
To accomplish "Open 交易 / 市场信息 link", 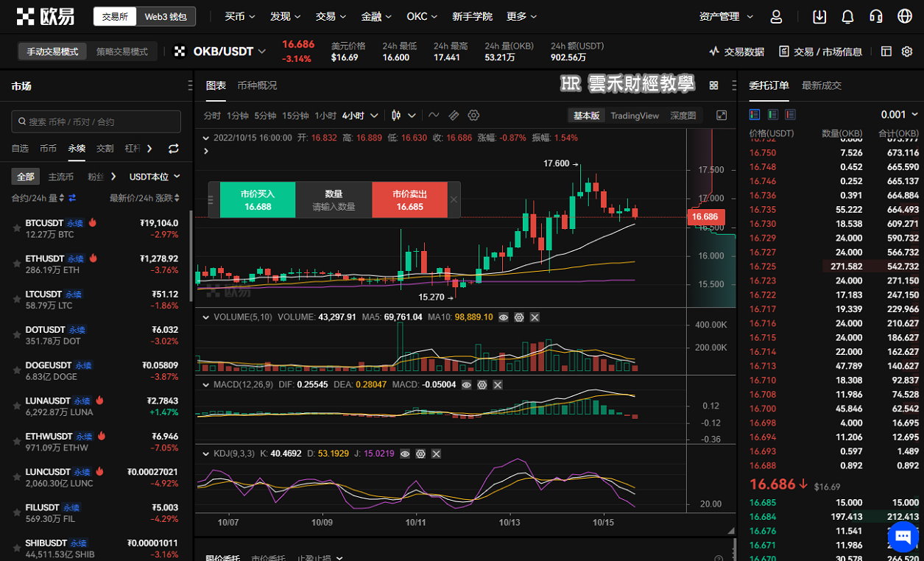I will coord(820,52).
